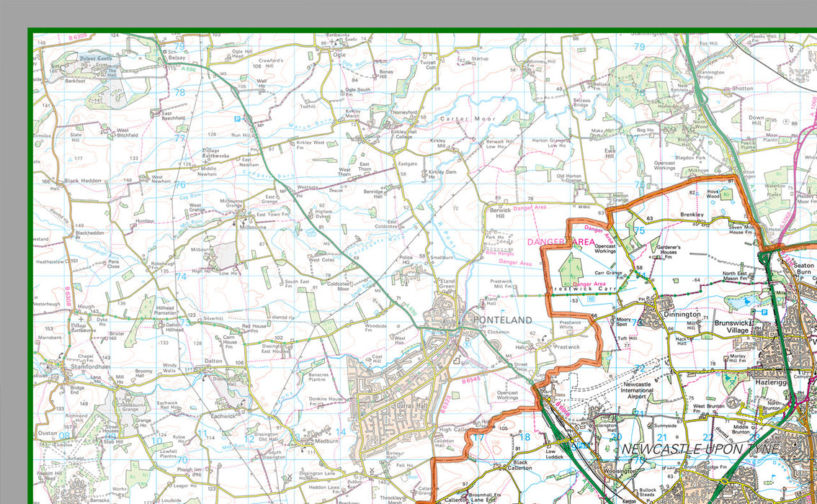The image size is (817, 504).
Task: Click the Low Luddick label
Action: [553, 454]
